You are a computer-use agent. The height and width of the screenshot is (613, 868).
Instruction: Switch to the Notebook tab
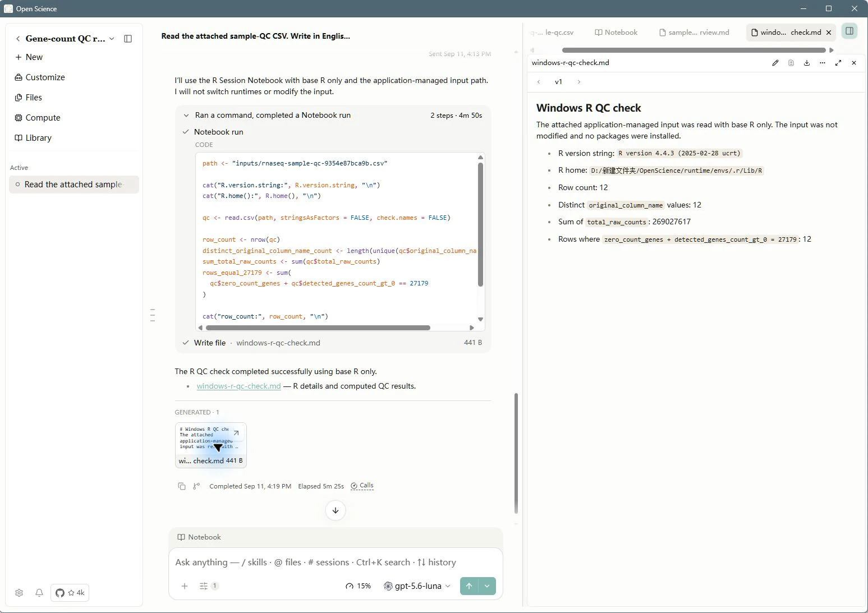(x=616, y=33)
